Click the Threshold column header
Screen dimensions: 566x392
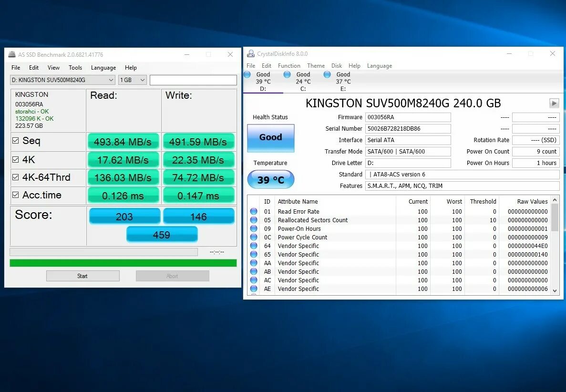point(482,201)
